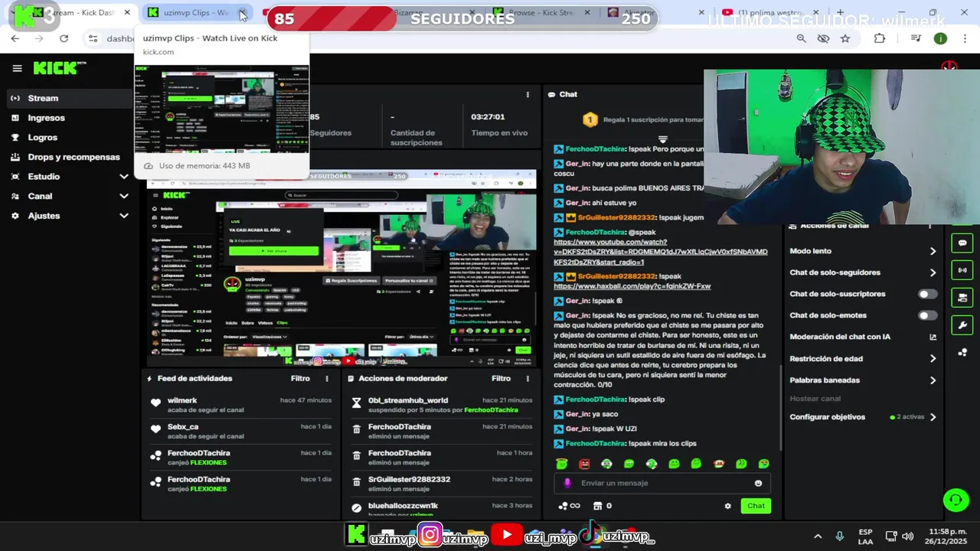Send message with the green Chat button
Screen dimensions: 980x551
pyautogui.click(x=756, y=506)
